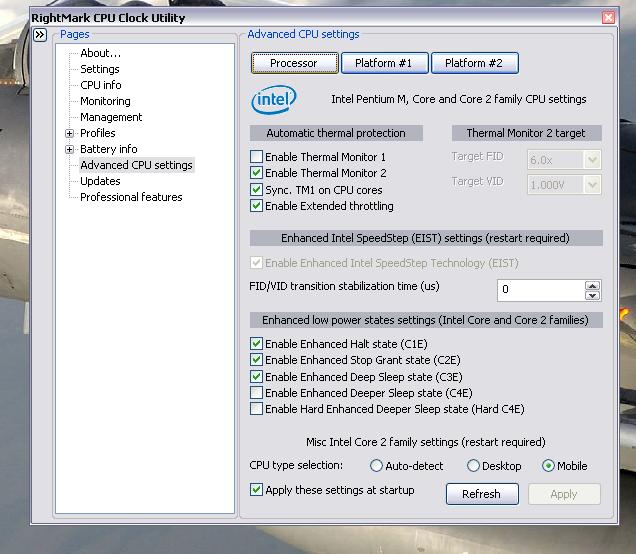
Task: Click the RightMark CPU Clock Utility title bar
Action: pos(316,18)
